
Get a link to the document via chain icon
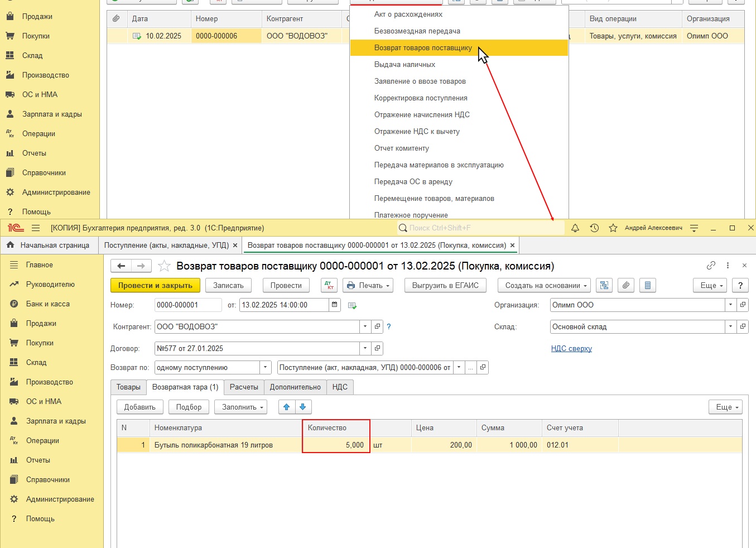tap(711, 266)
